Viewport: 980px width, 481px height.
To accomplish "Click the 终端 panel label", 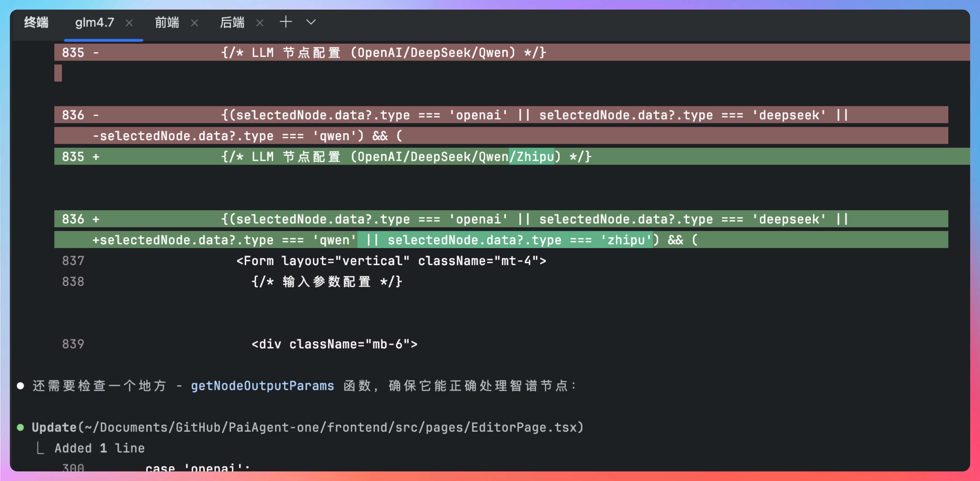I will point(36,23).
